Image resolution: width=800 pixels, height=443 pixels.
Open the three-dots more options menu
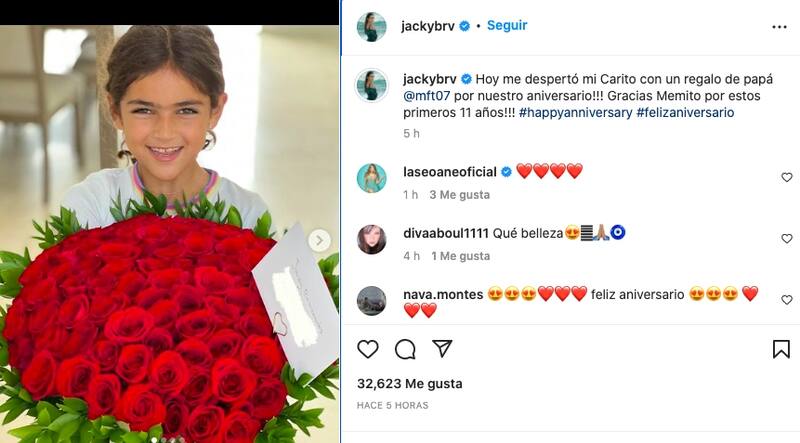[x=779, y=27]
